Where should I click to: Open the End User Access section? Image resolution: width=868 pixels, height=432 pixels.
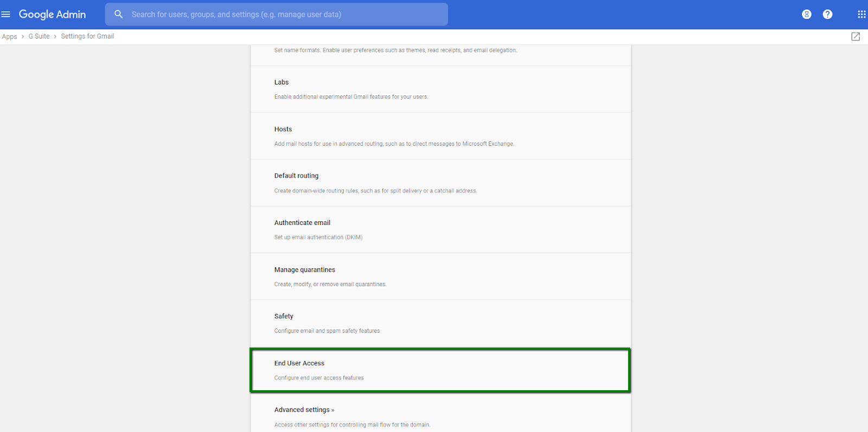tap(440, 370)
